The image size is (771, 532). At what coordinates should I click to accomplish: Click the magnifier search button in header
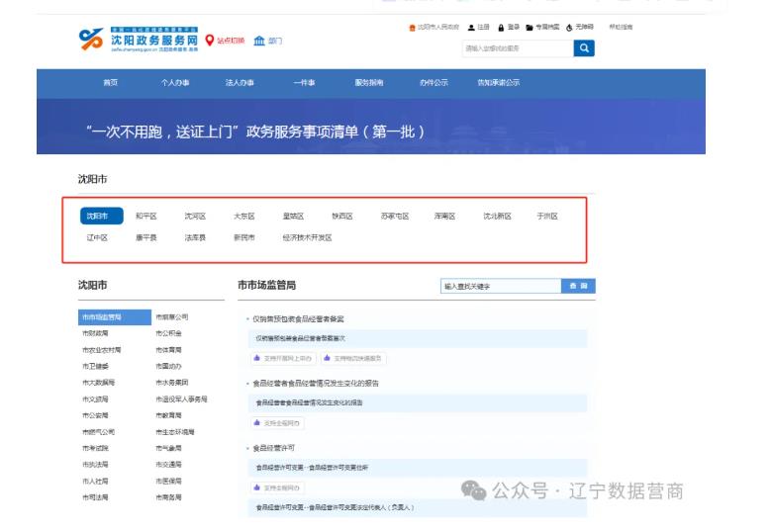click(584, 47)
